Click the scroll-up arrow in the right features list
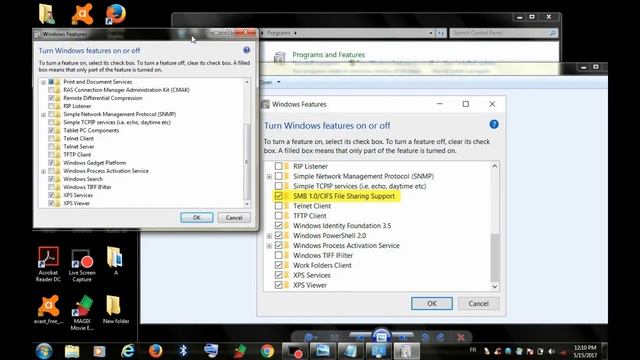640x360 pixels. pos(495,166)
